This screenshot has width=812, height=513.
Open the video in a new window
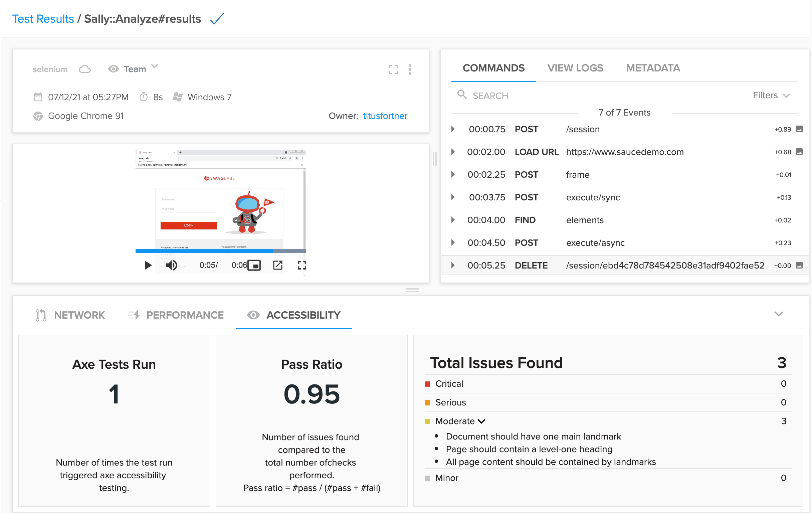277,265
